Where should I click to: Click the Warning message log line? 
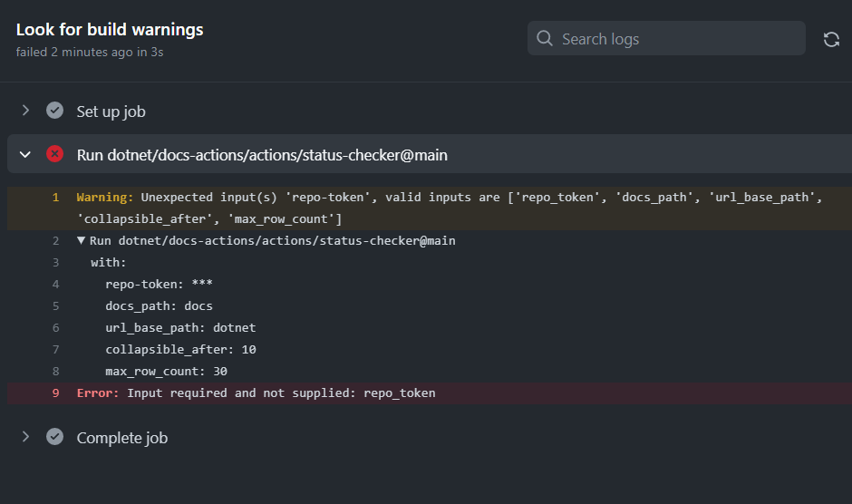430,208
